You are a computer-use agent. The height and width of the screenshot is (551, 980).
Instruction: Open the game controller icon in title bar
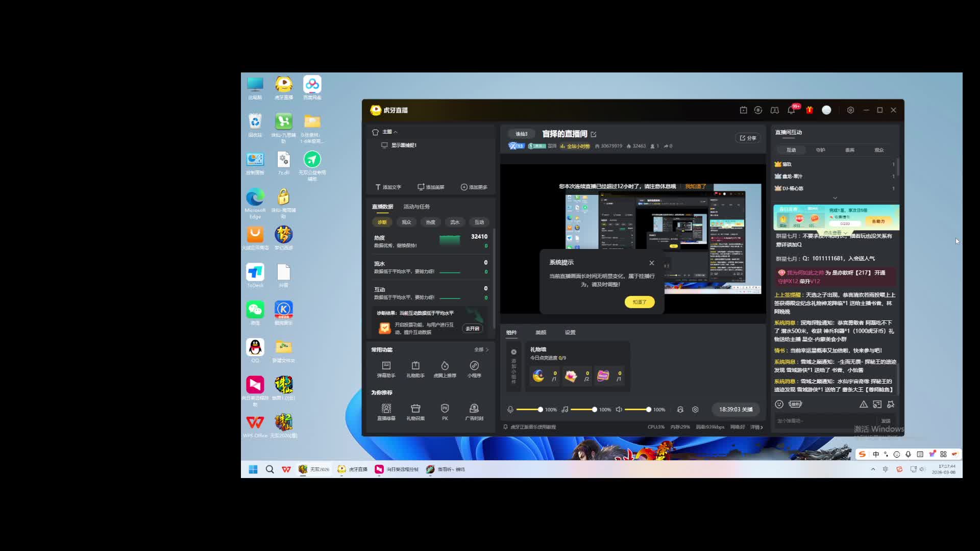click(774, 110)
